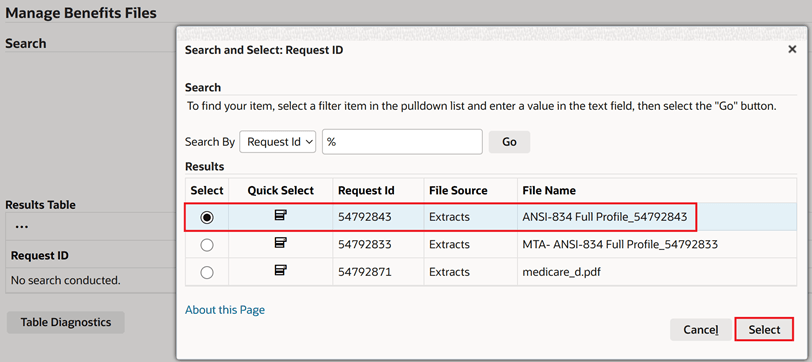
Task: Click the Select button
Action: tap(764, 329)
